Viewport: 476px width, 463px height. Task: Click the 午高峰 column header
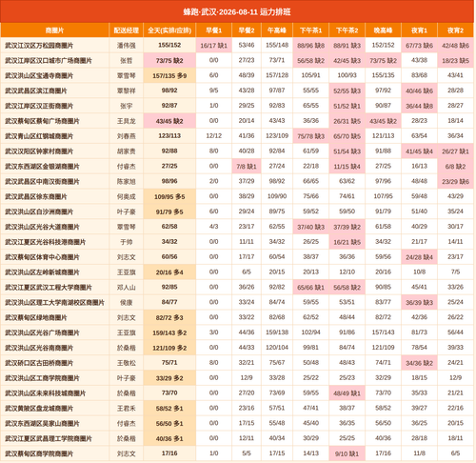[x=277, y=30]
